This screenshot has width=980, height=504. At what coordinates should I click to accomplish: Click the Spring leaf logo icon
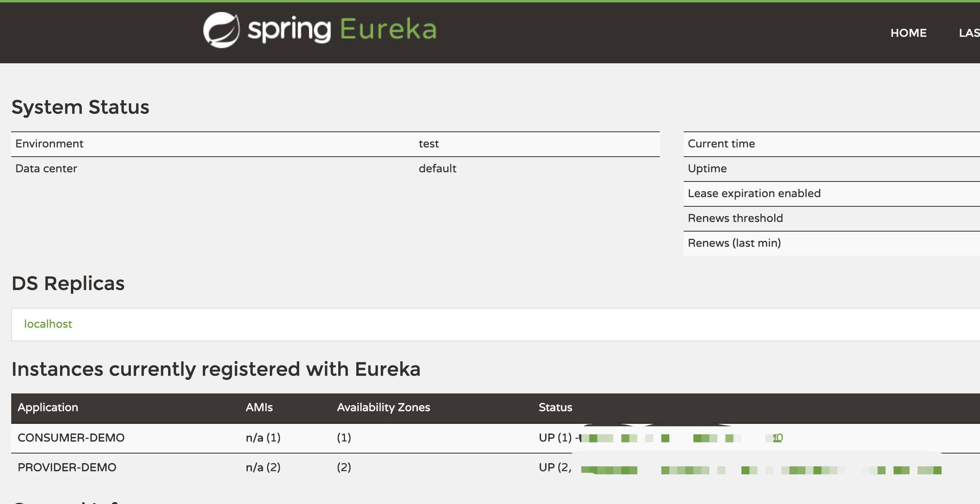pyautogui.click(x=221, y=30)
